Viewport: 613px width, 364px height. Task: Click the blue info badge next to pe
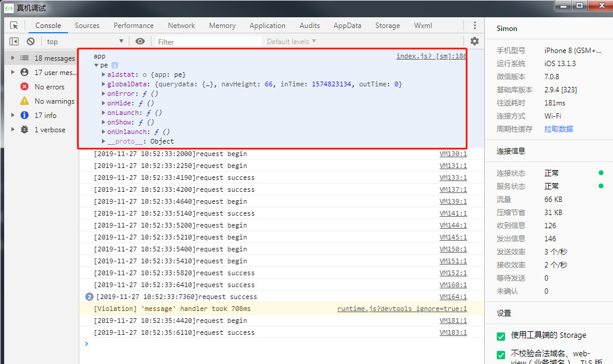coord(114,65)
